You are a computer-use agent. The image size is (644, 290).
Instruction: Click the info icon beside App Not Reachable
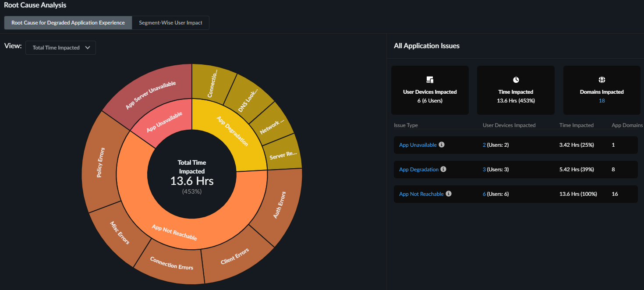tap(449, 194)
